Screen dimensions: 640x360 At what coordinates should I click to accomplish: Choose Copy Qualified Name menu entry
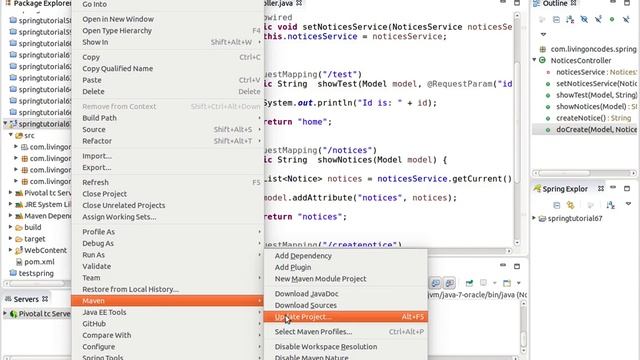(x=167, y=69)
